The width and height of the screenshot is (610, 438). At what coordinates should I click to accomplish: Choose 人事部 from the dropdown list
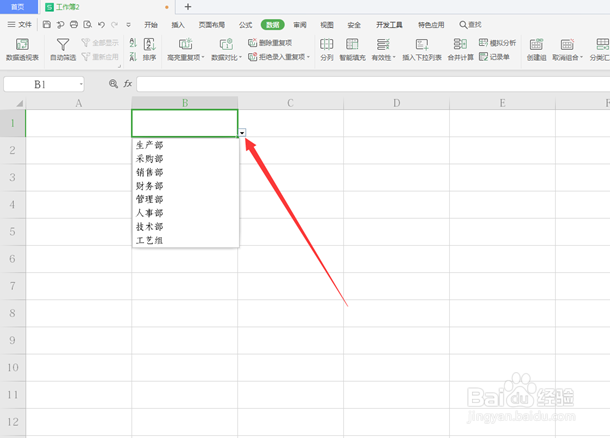click(186, 213)
